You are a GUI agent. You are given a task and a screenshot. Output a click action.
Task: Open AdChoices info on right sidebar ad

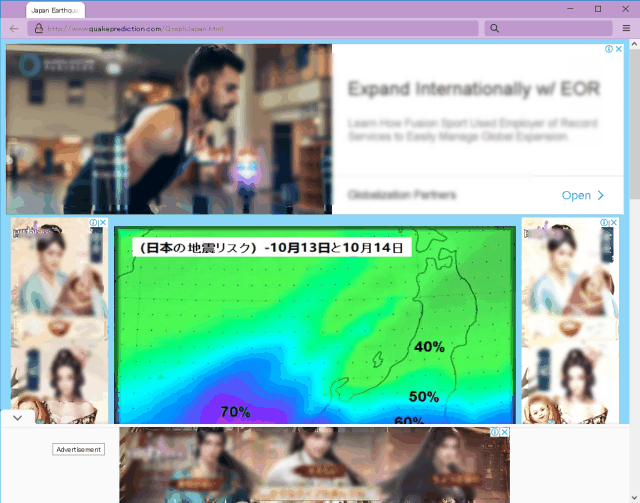pos(604,222)
